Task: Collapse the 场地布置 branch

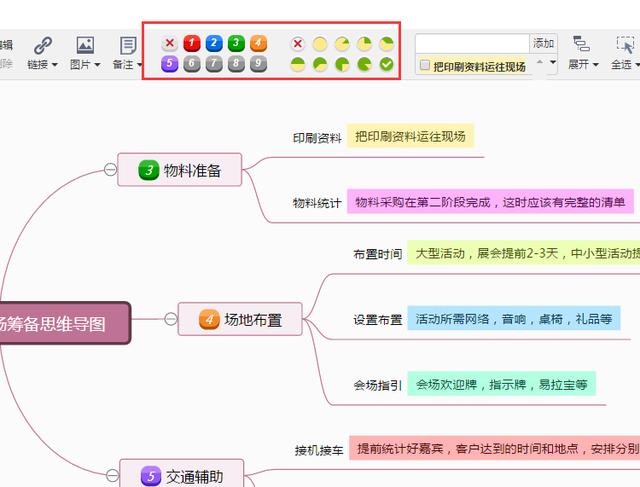Action: pos(170,320)
